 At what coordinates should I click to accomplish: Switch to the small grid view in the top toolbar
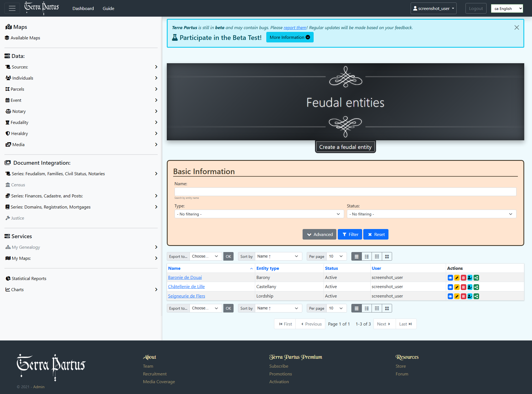[x=377, y=256]
